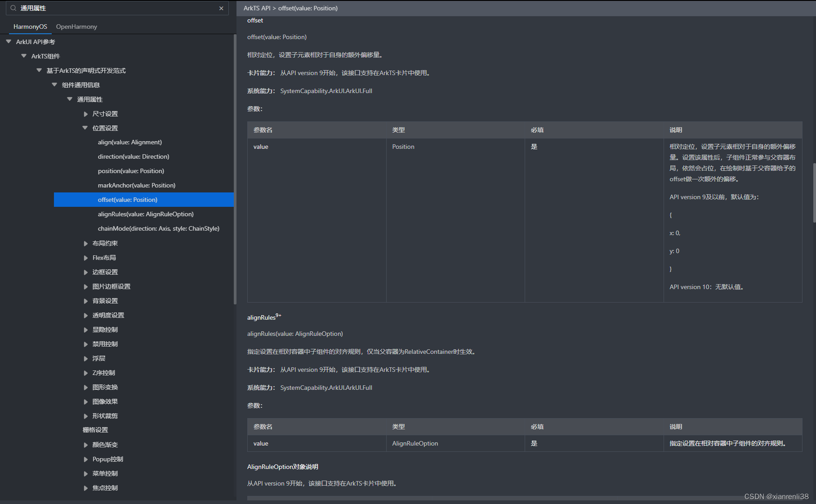Open position(value: Position) in the tree
Viewport: 816px width, 504px height.
point(131,171)
